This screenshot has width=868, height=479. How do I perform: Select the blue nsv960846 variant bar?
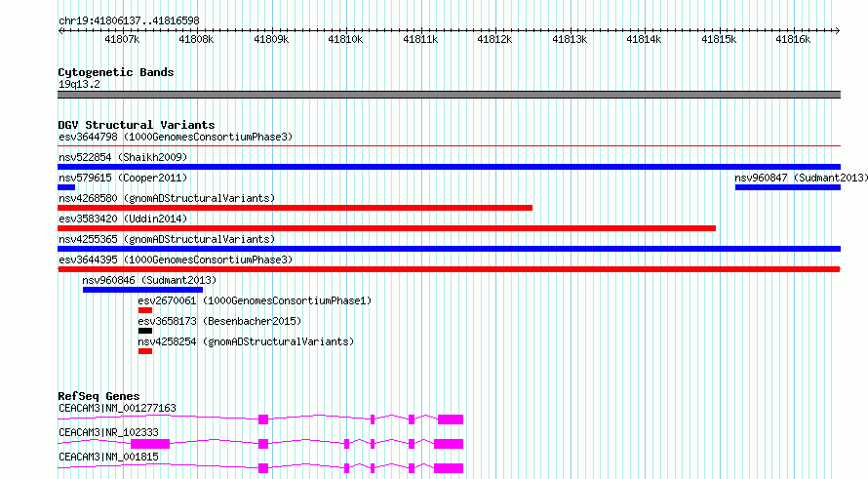pyautogui.click(x=142, y=290)
